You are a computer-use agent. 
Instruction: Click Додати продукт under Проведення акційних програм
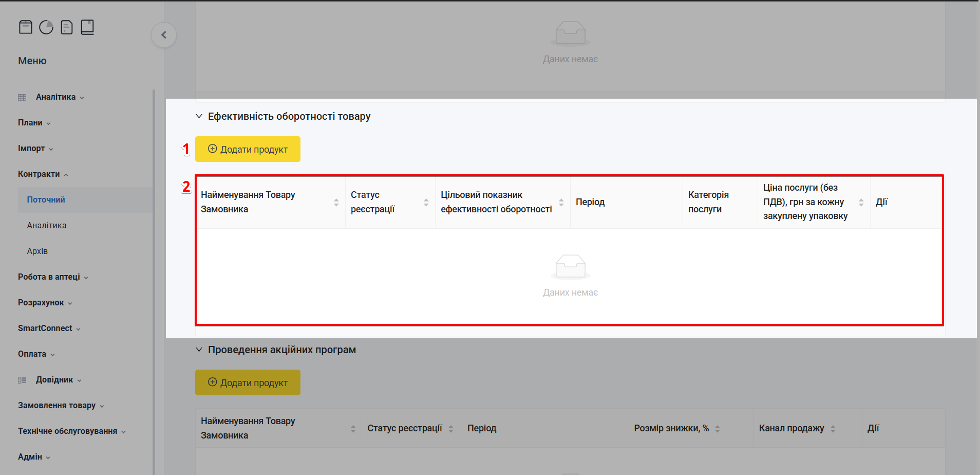(248, 383)
